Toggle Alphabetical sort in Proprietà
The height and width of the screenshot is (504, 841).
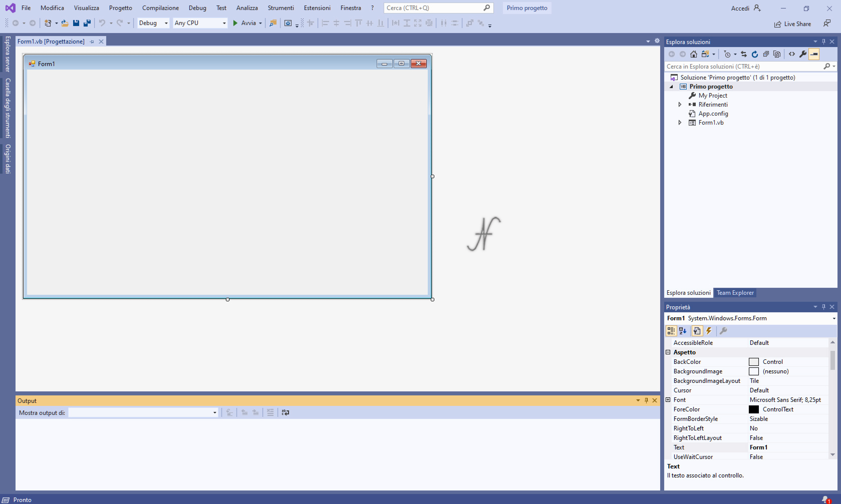coord(683,331)
